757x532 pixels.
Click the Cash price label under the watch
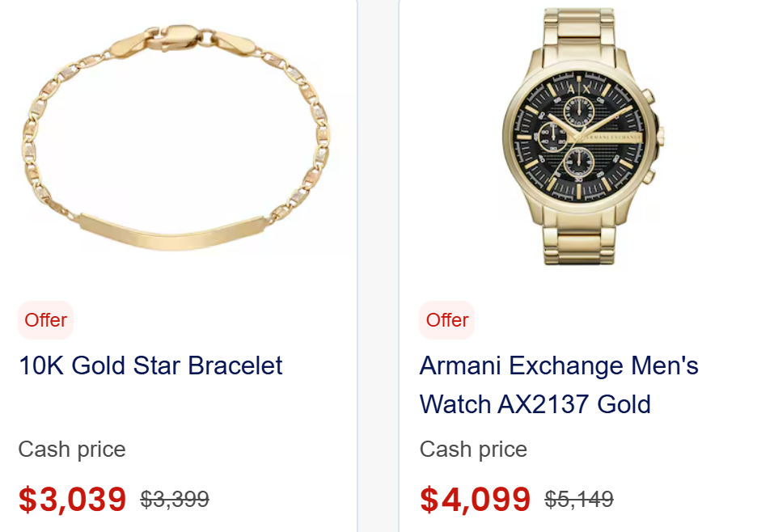pos(473,450)
